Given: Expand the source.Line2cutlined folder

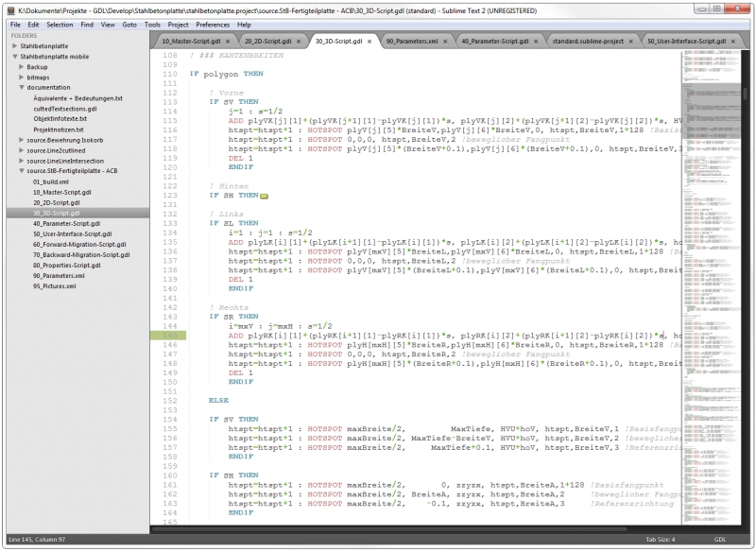Looking at the screenshot, I should point(21,150).
